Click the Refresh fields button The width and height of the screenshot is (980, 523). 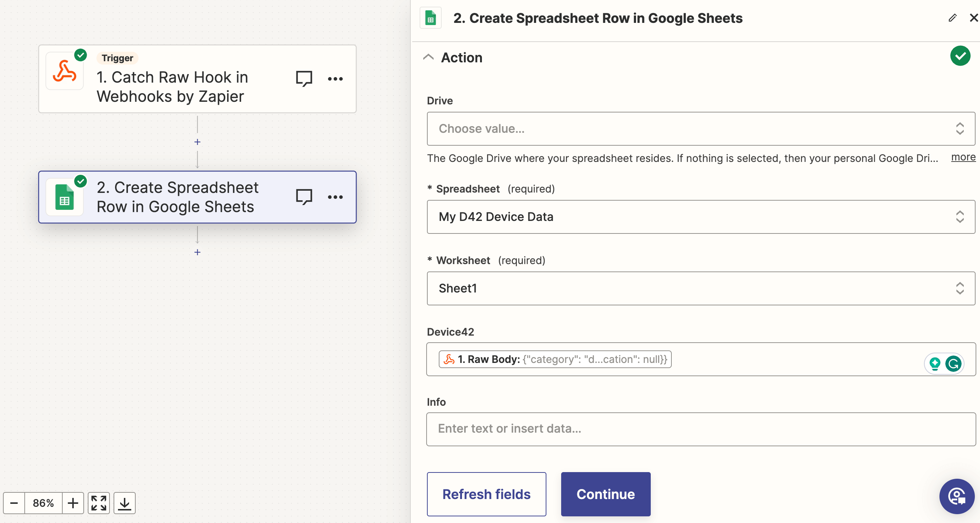point(487,494)
